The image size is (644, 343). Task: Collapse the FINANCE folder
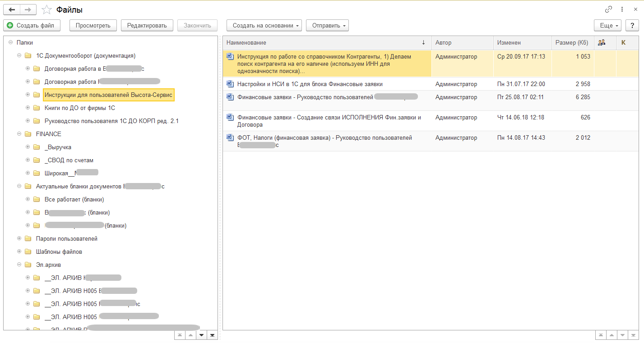click(x=19, y=134)
